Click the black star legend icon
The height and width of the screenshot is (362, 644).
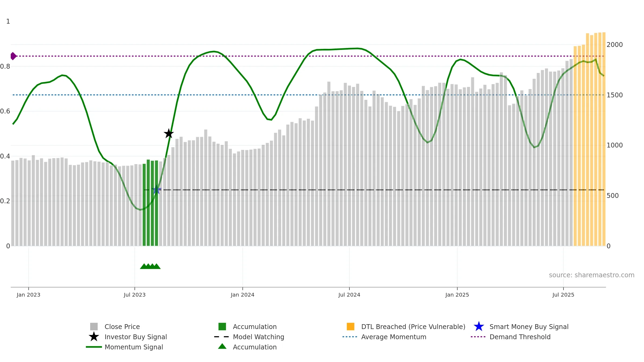click(94, 337)
